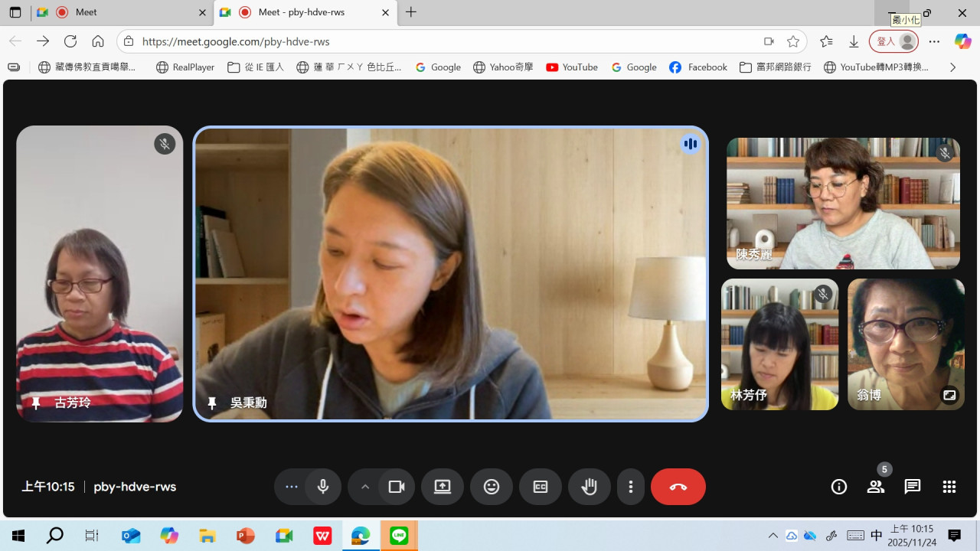
Task: Open the YouTube bookmark
Action: 572,67
